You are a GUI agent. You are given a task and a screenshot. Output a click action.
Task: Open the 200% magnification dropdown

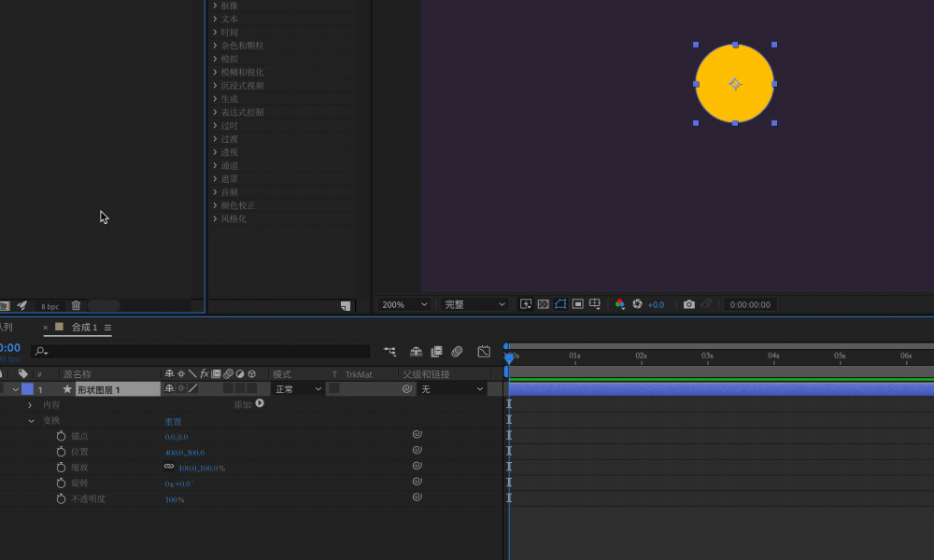click(404, 304)
